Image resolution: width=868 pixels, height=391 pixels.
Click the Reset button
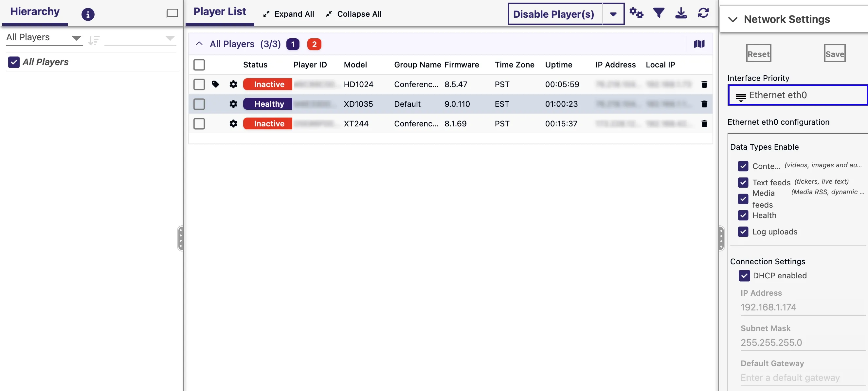[x=758, y=53]
